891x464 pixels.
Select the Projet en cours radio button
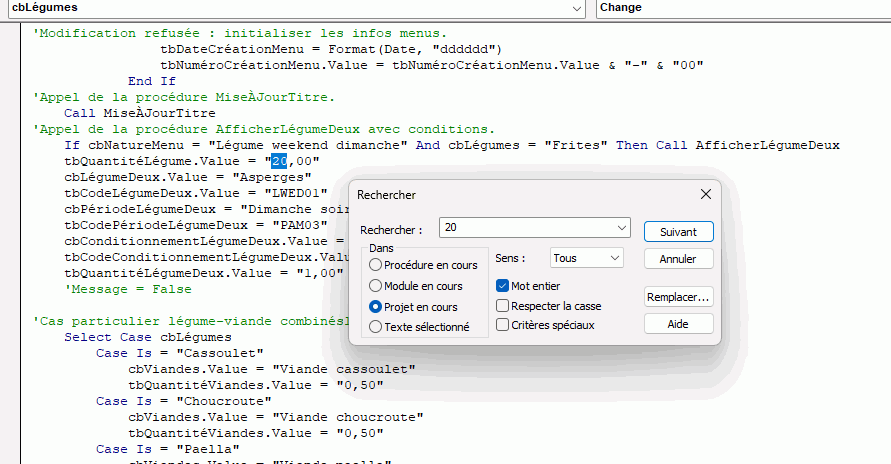(x=376, y=307)
